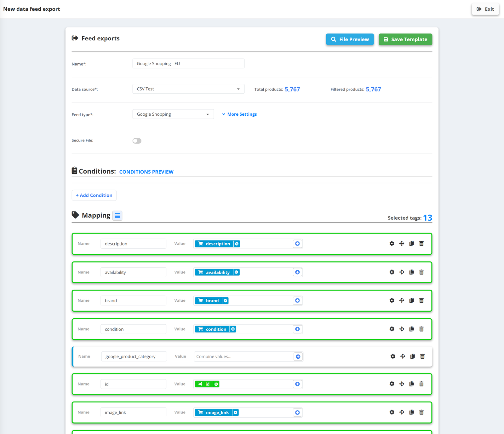The image size is (504, 434).
Task: Delete the description mapping row
Action: pos(421,244)
